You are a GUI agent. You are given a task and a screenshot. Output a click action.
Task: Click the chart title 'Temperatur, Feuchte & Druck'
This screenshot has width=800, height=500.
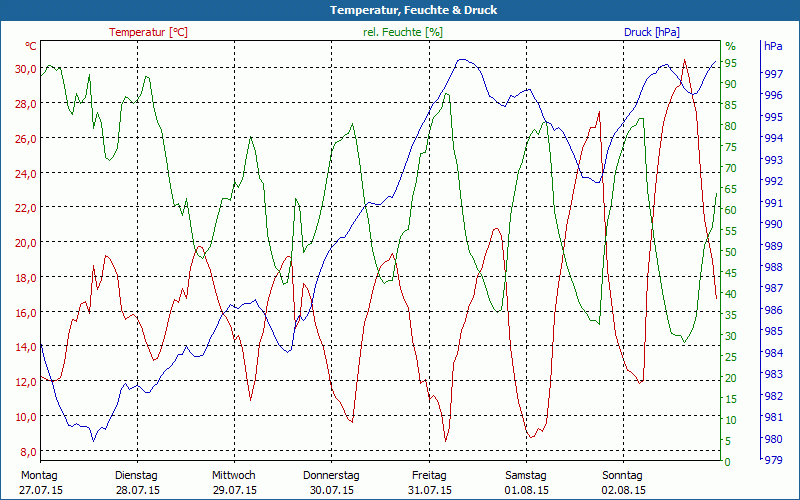(413, 10)
